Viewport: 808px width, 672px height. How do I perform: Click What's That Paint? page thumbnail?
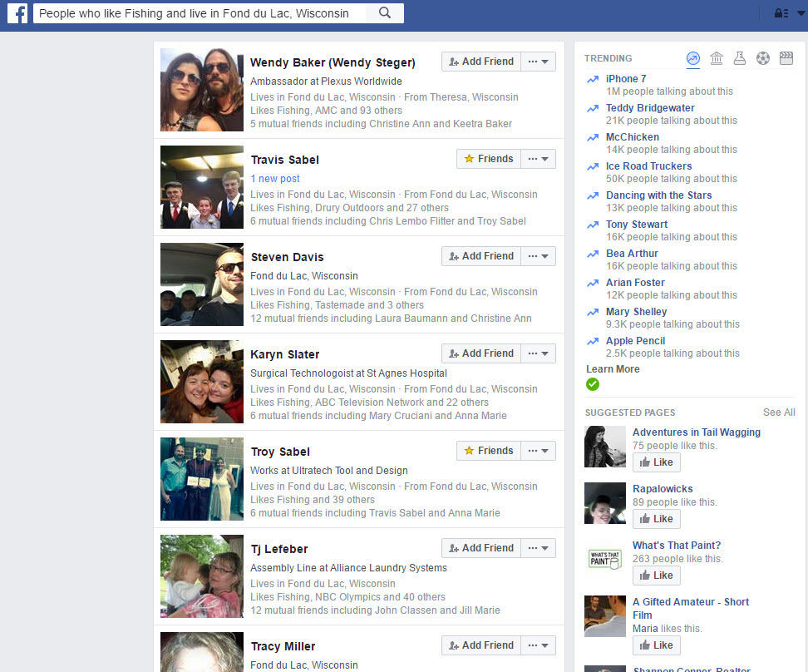tap(605, 560)
